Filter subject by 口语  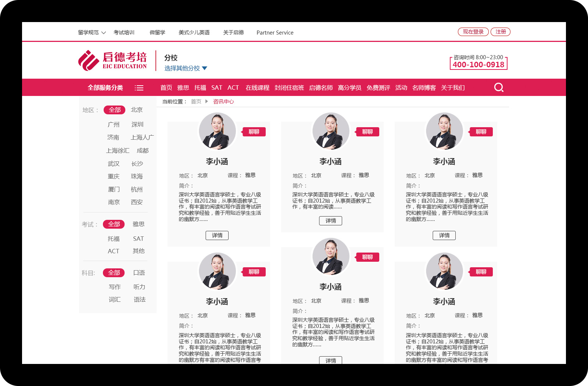pyautogui.click(x=139, y=273)
